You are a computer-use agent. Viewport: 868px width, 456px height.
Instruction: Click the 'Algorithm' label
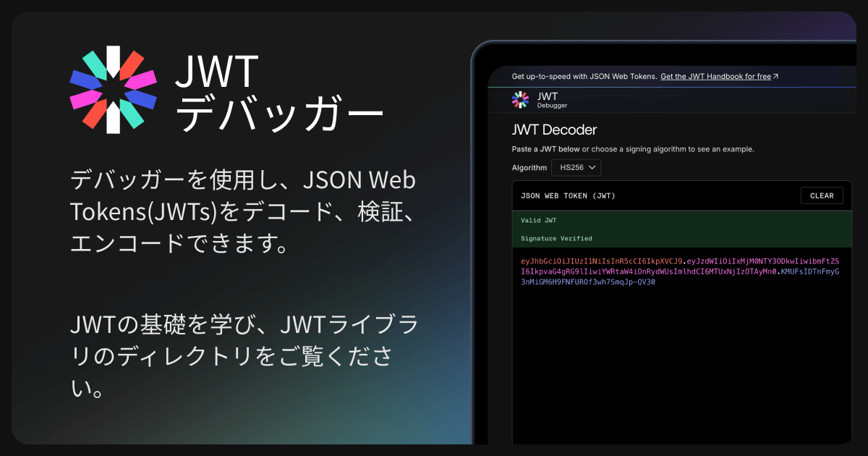(529, 168)
